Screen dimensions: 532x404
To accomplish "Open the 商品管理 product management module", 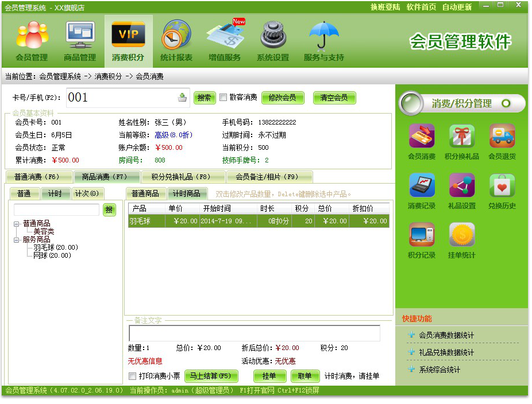I will [x=80, y=40].
